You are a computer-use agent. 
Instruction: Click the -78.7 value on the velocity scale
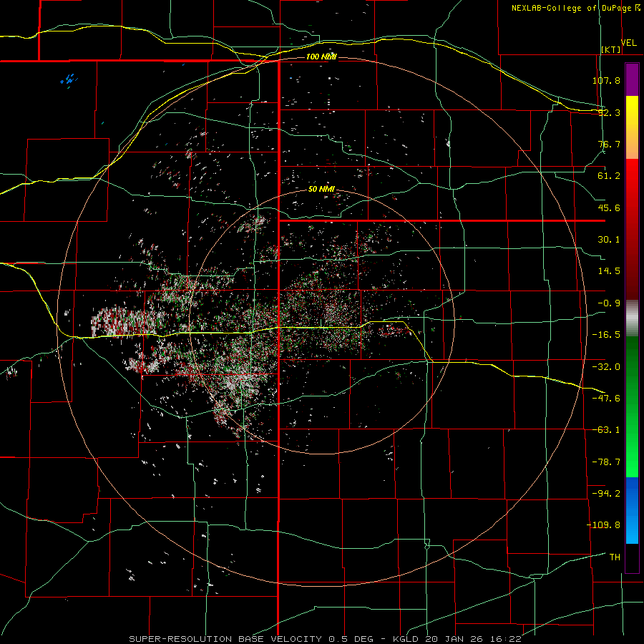click(606, 462)
